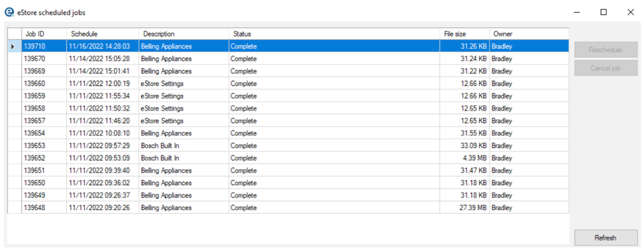Select job ID 139653 cell
The height and width of the screenshot is (250, 644).
[x=44, y=145]
